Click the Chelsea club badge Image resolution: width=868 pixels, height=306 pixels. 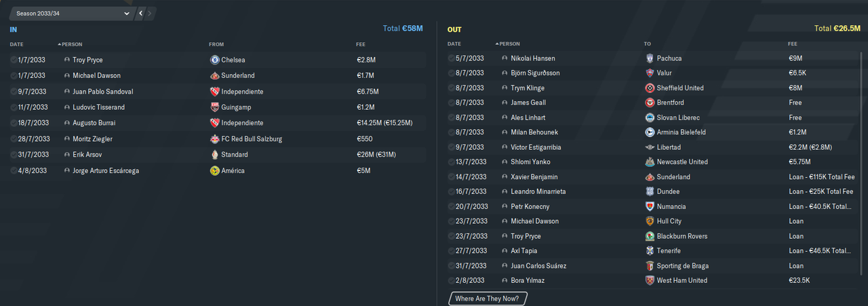[215, 60]
